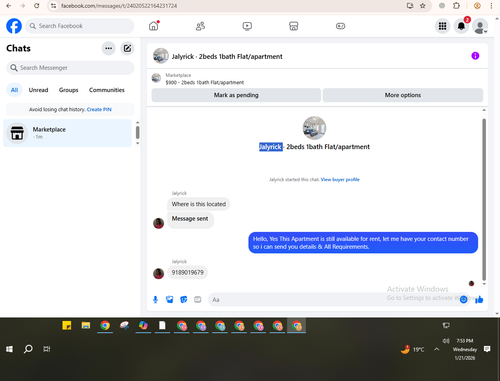Open the volume control in system tray
The height and width of the screenshot is (381, 500).
click(446, 341)
